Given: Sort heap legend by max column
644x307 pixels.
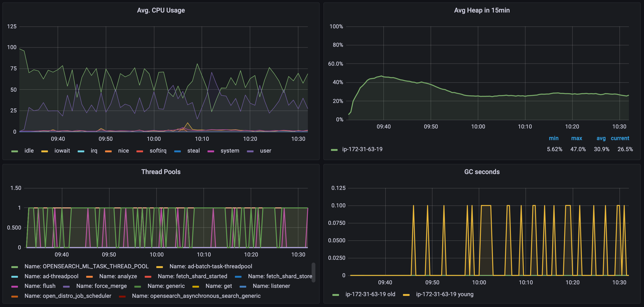Looking at the screenshot, I should 576,138.
